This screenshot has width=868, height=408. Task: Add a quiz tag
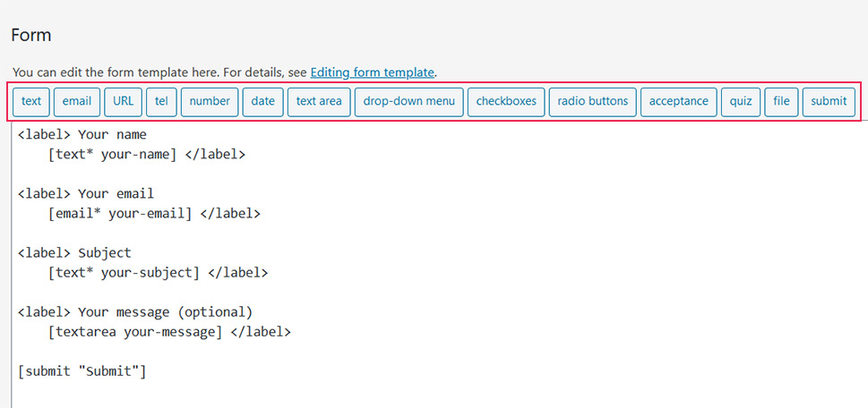click(741, 101)
